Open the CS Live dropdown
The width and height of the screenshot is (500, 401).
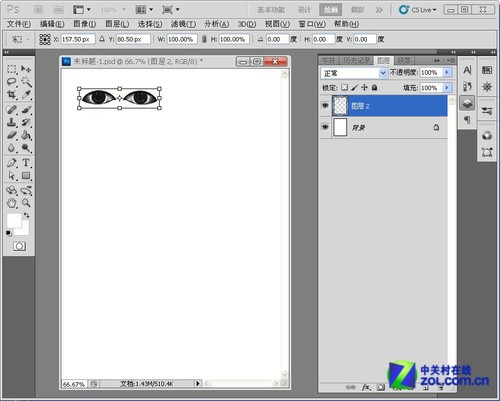(x=418, y=10)
